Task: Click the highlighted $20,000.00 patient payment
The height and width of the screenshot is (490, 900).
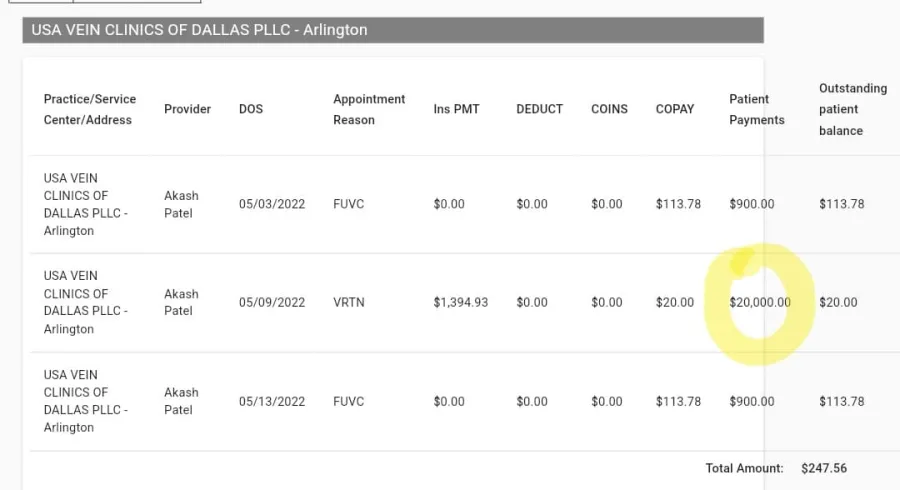Action: [759, 302]
